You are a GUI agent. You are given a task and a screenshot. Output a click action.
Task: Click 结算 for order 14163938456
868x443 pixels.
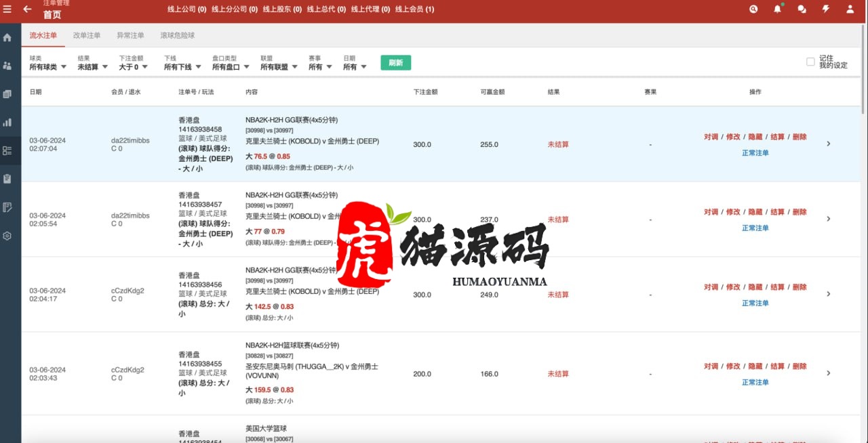pos(778,287)
